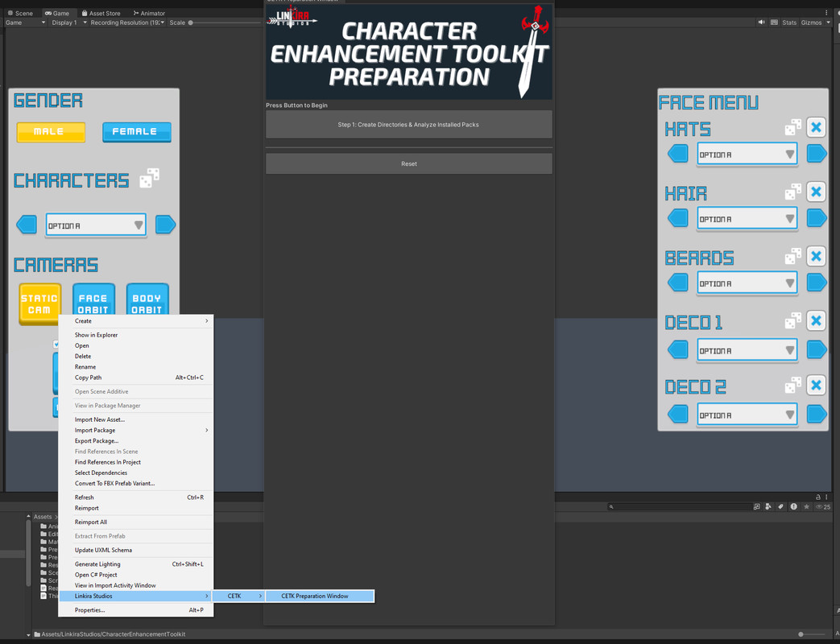Clear Hair with the X button
This screenshot has width=840, height=644.
click(816, 192)
